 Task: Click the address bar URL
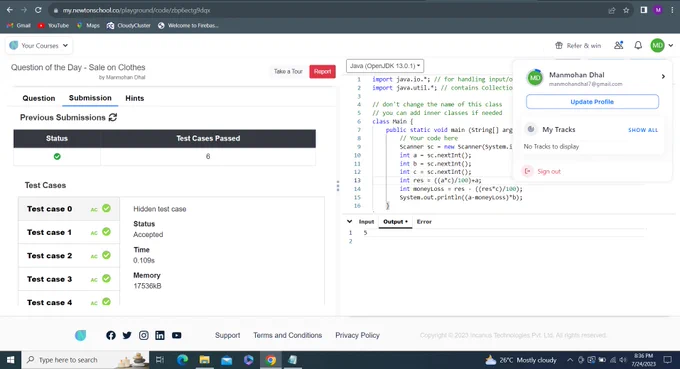click(136, 10)
